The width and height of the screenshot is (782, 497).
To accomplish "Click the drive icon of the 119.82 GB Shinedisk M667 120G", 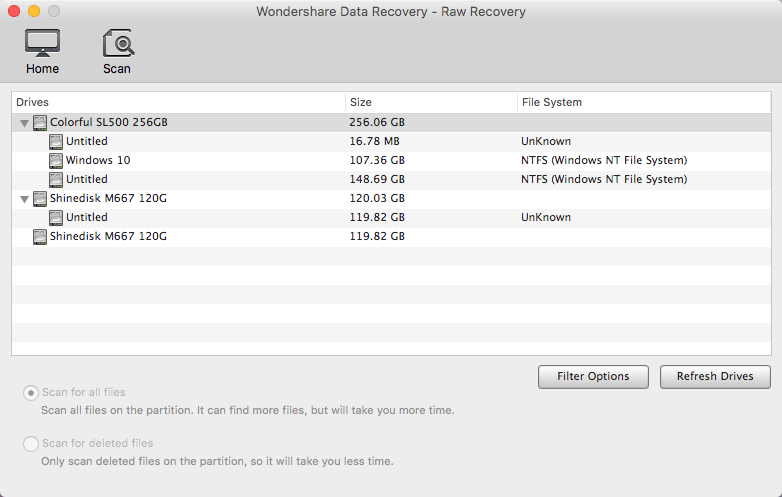I will pos(40,237).
